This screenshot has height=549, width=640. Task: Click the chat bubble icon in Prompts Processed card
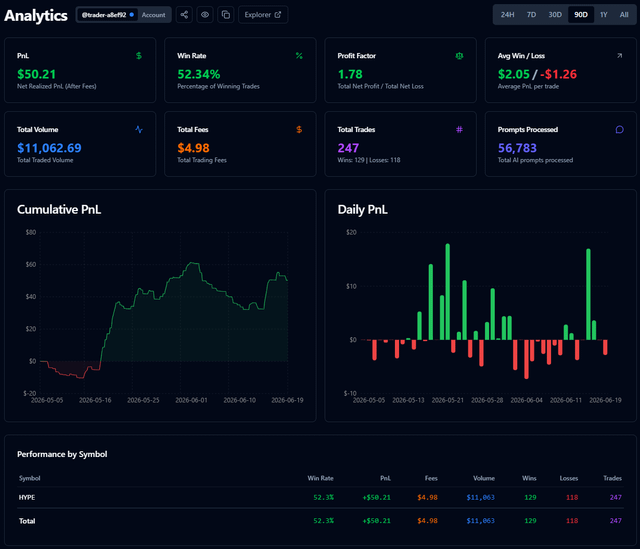[x=619, y=129]
